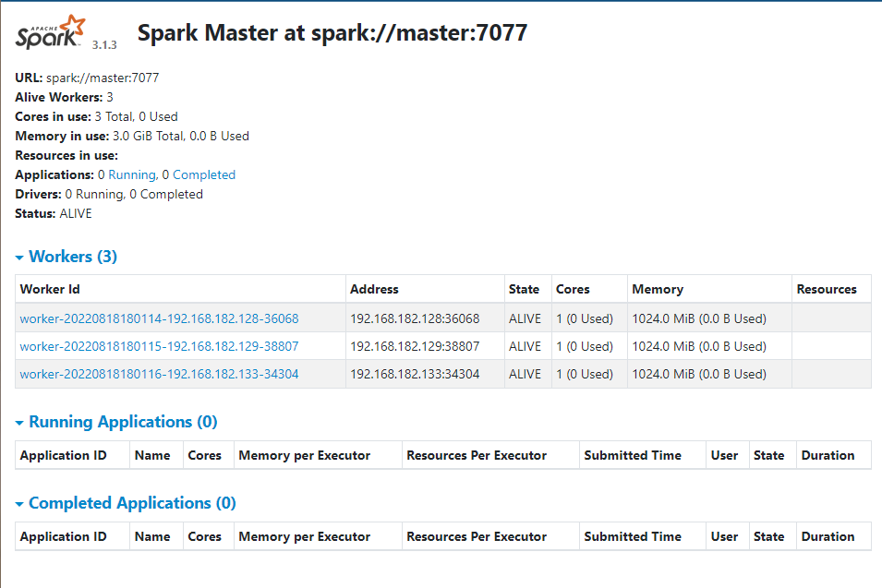Viewport: 882px width, 588px height.
Task: Collapse the Running Applications section
Action: [18, 422]
